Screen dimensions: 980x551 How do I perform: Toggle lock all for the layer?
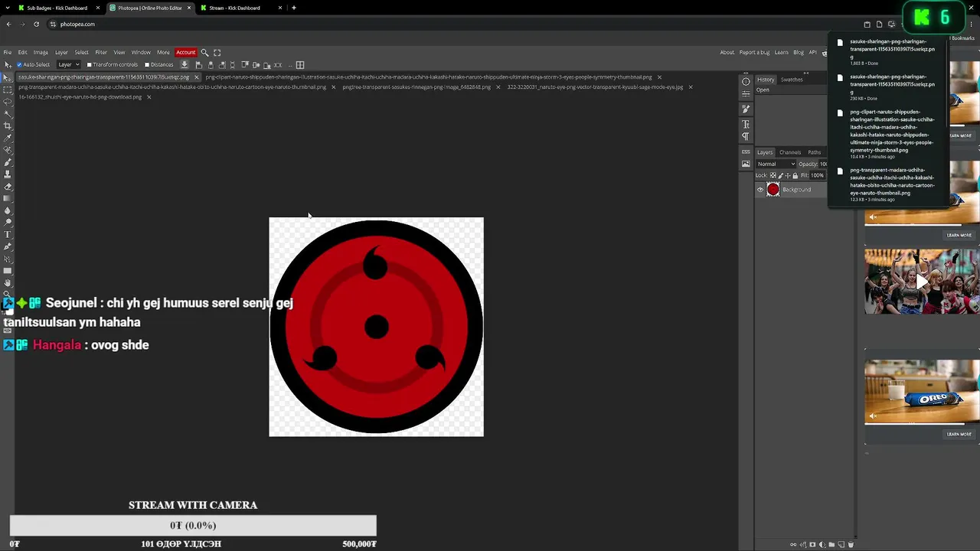795,175
